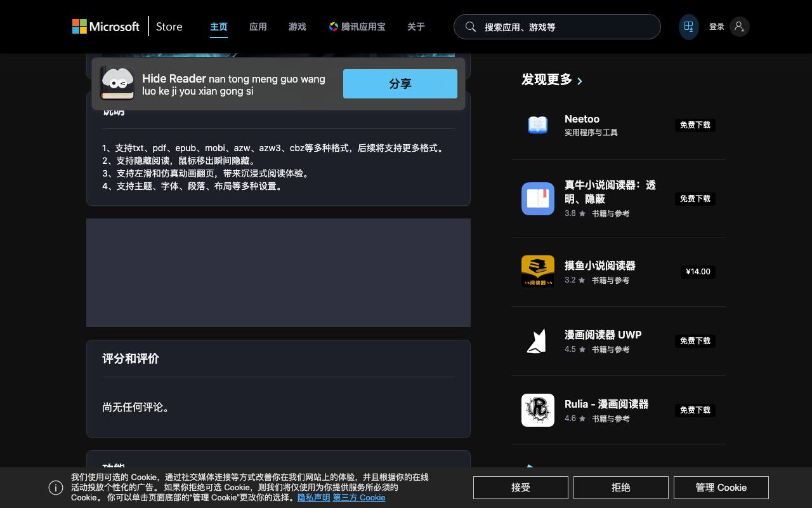
Task: Open the Store home link
Action: coord(169,27)
